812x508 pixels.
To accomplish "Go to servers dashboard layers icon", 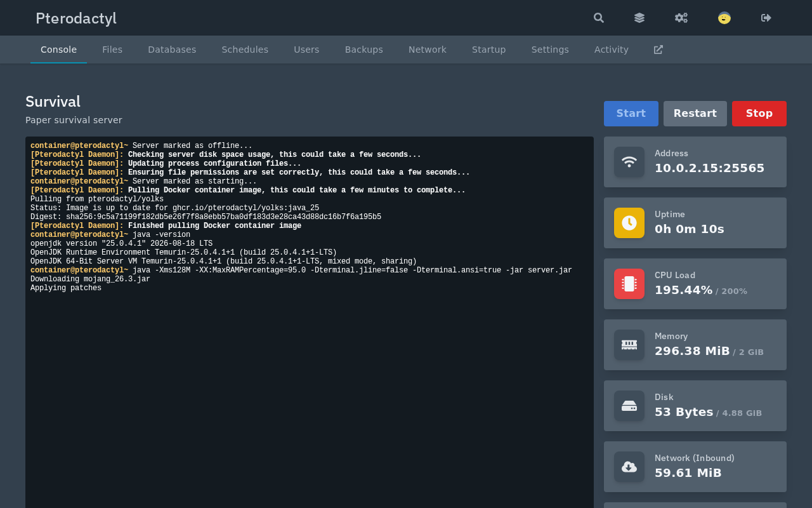I will pyautogui.click(x=639, y=18).
